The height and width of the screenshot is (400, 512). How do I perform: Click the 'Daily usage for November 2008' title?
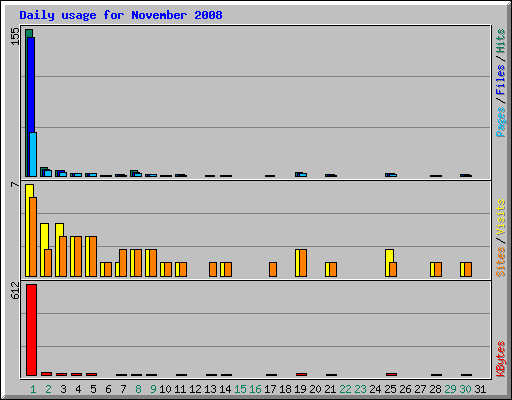point(121,15)
